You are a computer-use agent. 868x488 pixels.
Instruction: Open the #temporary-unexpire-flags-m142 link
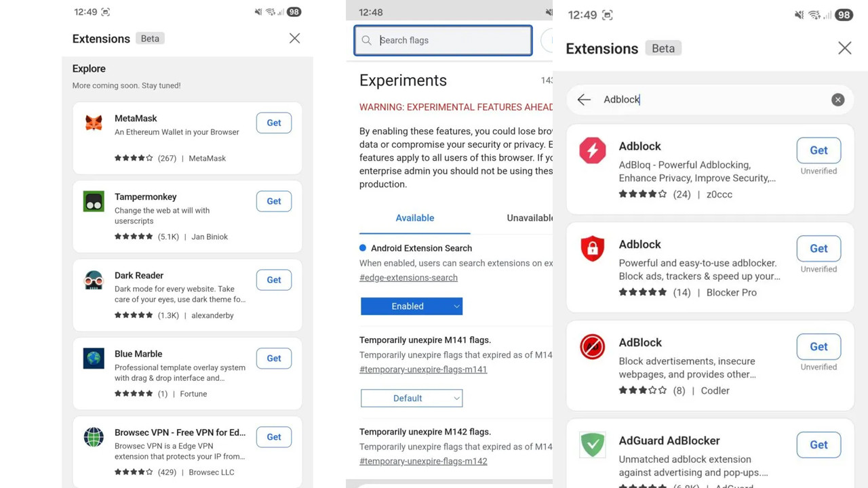tap(423, 461)
